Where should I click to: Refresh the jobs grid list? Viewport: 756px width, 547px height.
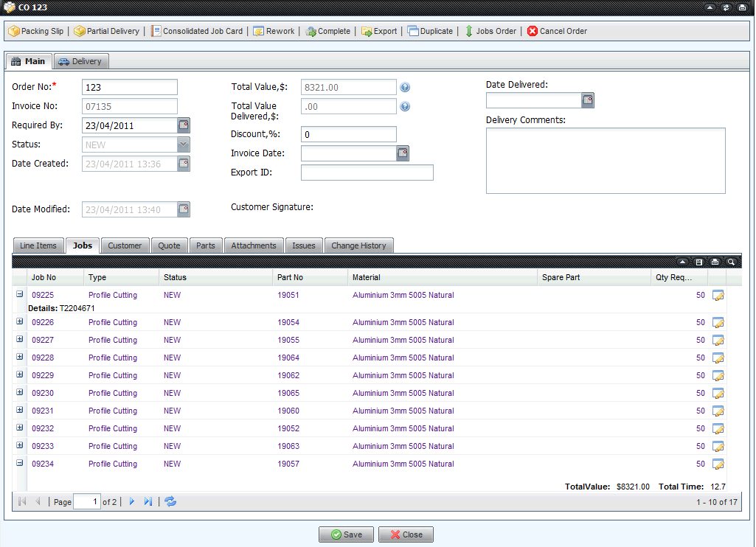point(170,501)
